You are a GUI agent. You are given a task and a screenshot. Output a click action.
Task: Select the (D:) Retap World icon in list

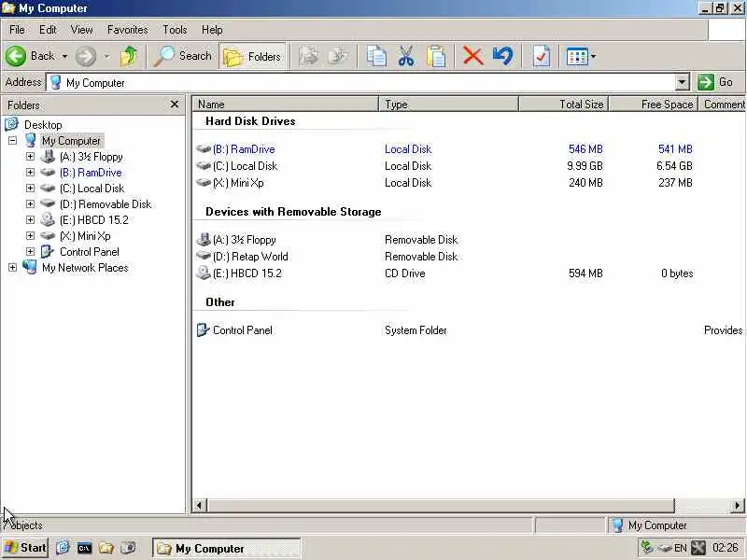[x=204, y=256]
